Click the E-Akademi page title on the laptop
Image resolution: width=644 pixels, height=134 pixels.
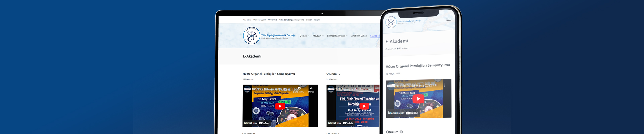pyautogui.click(x=252, y=56)
